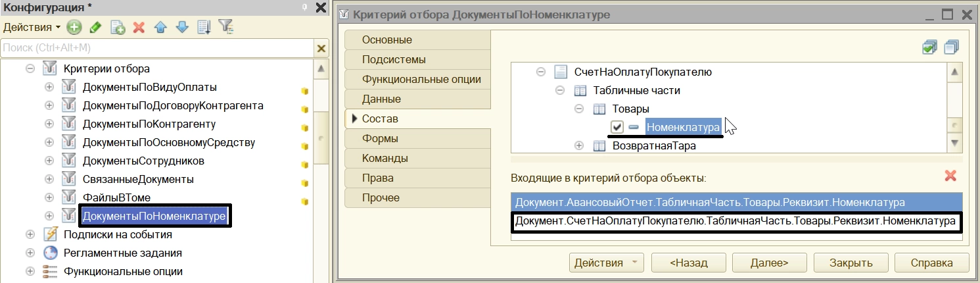
Task: Close the Конфигурация panel with X
Action: coord(321,8)
